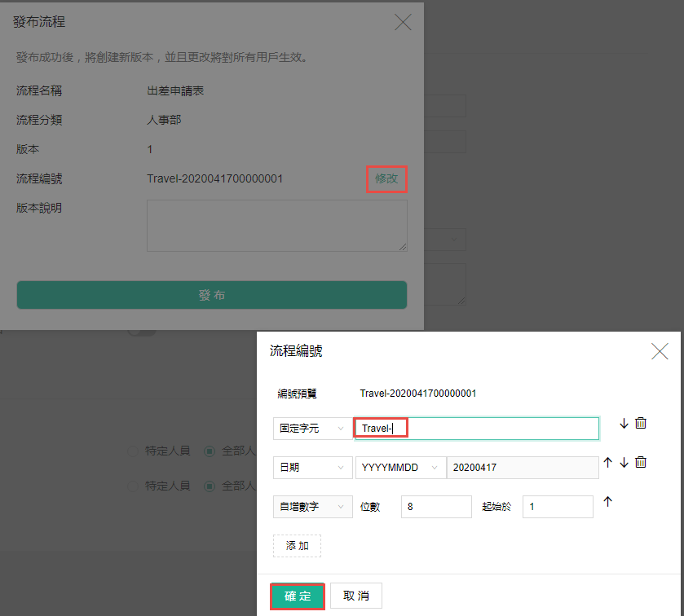Select the second 特定人員 radio button
Image resolution: width=684 pixels, height=616 pixels.
pyautogui.click(x=133, y=486)
